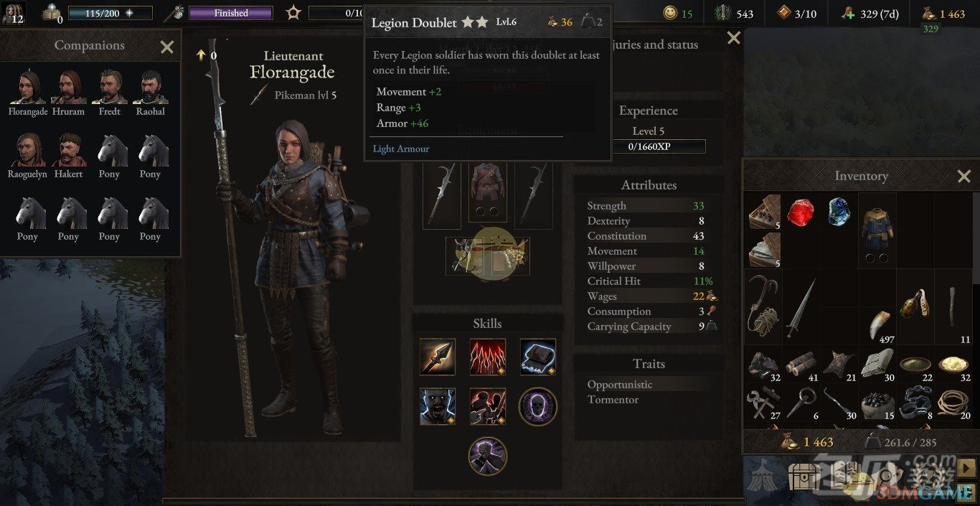Select the dagger item in Inventory
Viewport: 980px width, 506px height.
(x=800, y=307)
